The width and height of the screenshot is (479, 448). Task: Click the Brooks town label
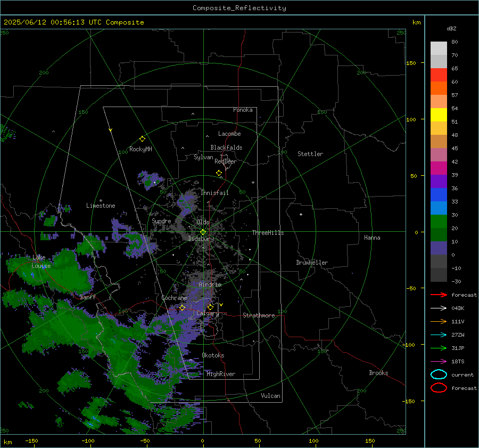tap(378, 373)
